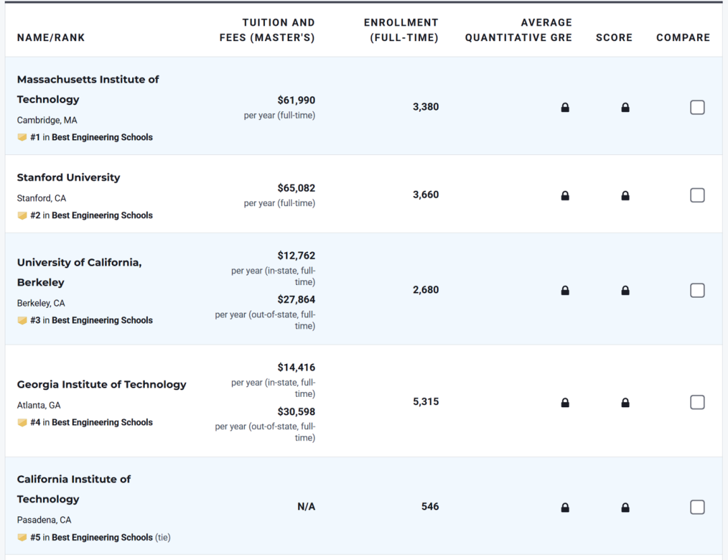Click the MIT #1 rank badge icon
Viewport: 728px width, 560px height.
point(22,137)
